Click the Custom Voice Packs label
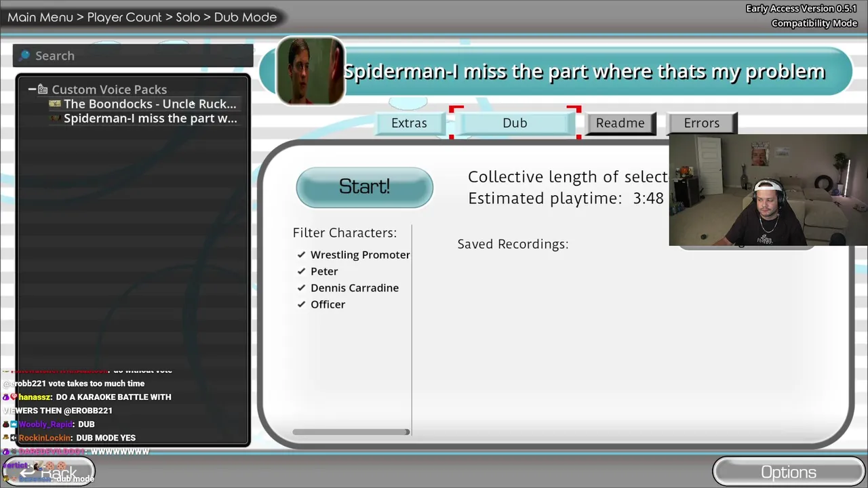This screenshot has width=868, height=488. click(109, 89)
